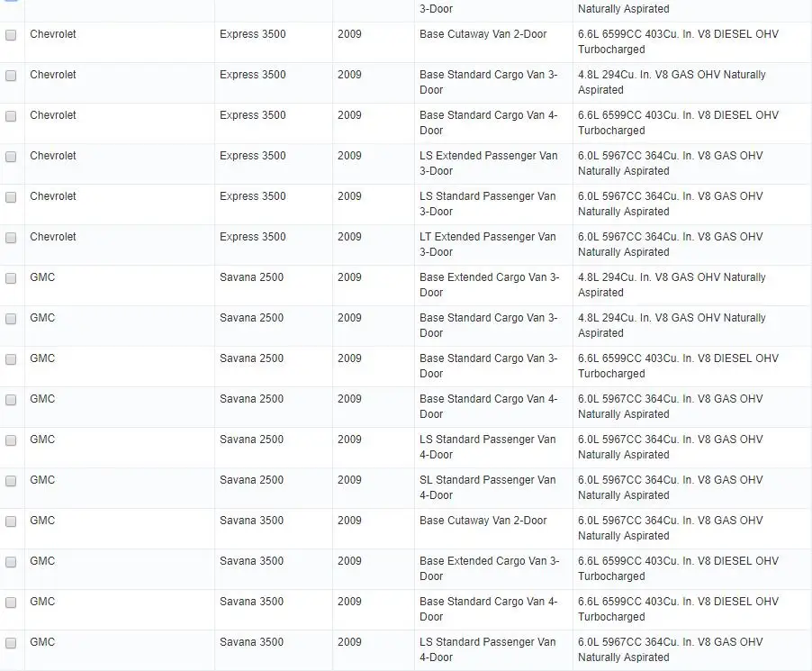Viewport: 812px width, 671px height.
Task: Click 'Savana 2500' model in Base Extended Cargo row
Action: tap(252, 277)
